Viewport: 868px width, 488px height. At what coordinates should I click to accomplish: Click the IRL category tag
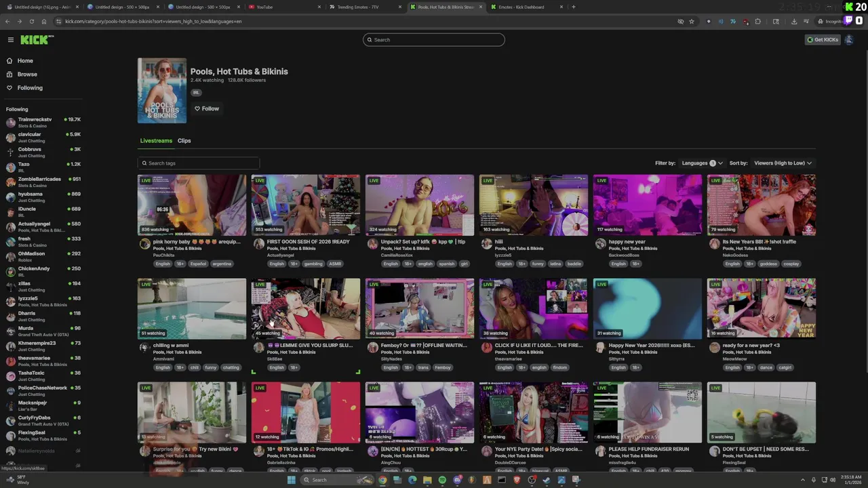point(196,93)
